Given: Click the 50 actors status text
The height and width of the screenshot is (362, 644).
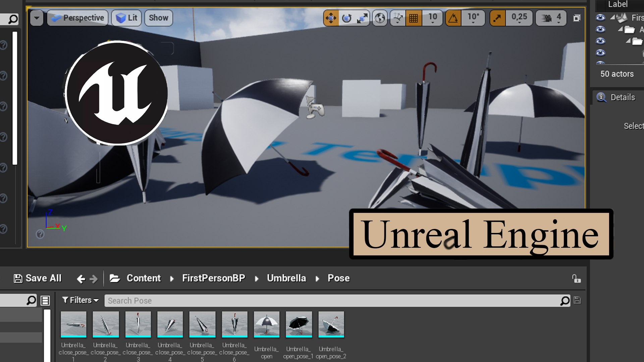Looking at the screenshot, I should pyautogui.click(x=617, y=74).
